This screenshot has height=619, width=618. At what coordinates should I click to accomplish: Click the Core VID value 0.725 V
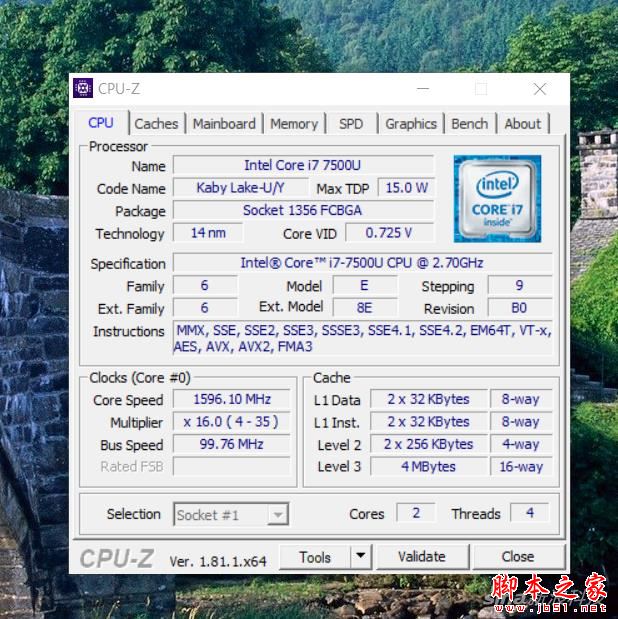(x=390, y=233)
